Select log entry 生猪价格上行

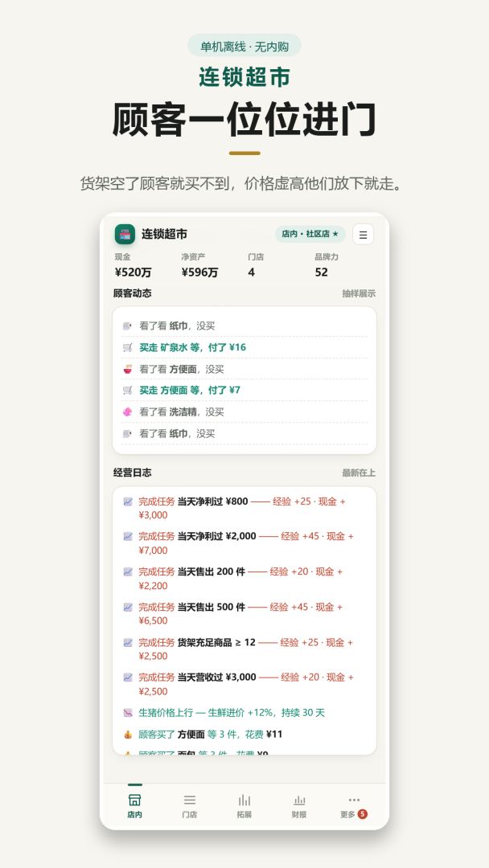click(x=244, y=713)
